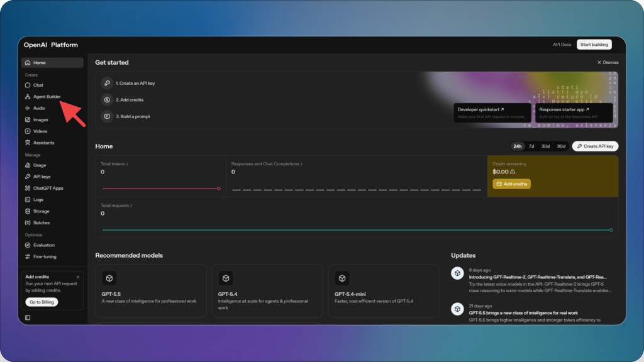This screenshot has width=644, height=362.
Task: Collapse sidebar with the panel icon
Action: tap(28, 317)
